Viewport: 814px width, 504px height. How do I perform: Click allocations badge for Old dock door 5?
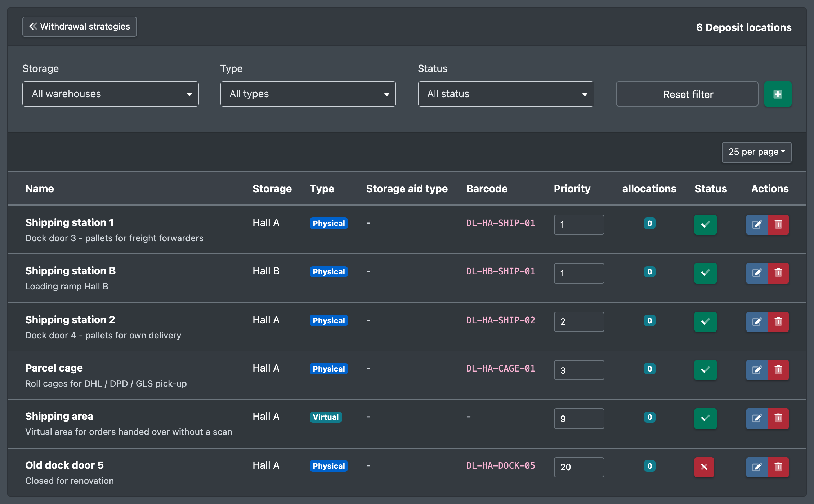tap(649, 466)
